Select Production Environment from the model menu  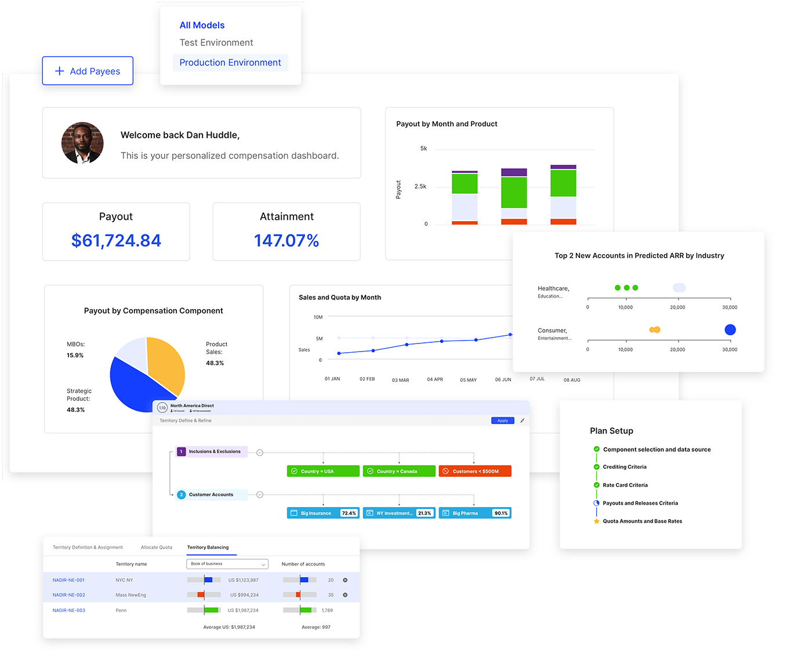(230, 62)
